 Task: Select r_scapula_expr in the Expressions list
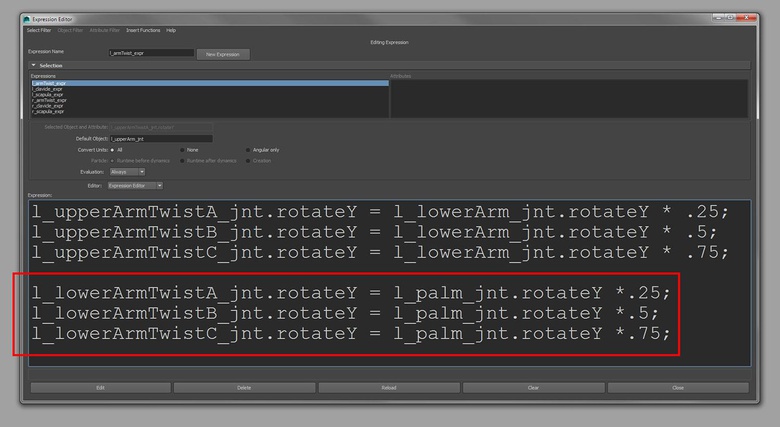click(48, 111)
